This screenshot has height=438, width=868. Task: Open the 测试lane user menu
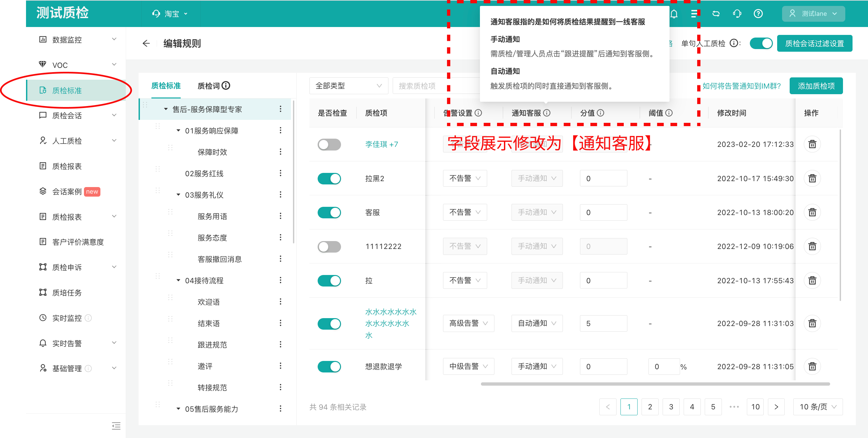[x=813, y=14]
